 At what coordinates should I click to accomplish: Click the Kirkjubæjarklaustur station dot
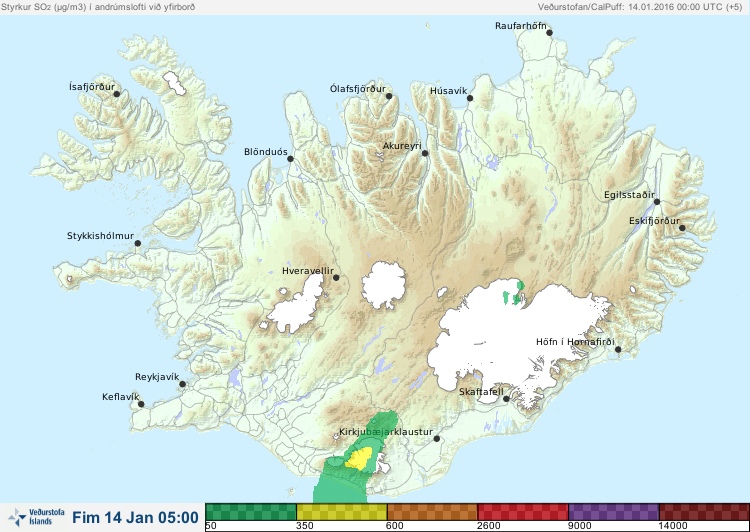click(x=436, y=439)
